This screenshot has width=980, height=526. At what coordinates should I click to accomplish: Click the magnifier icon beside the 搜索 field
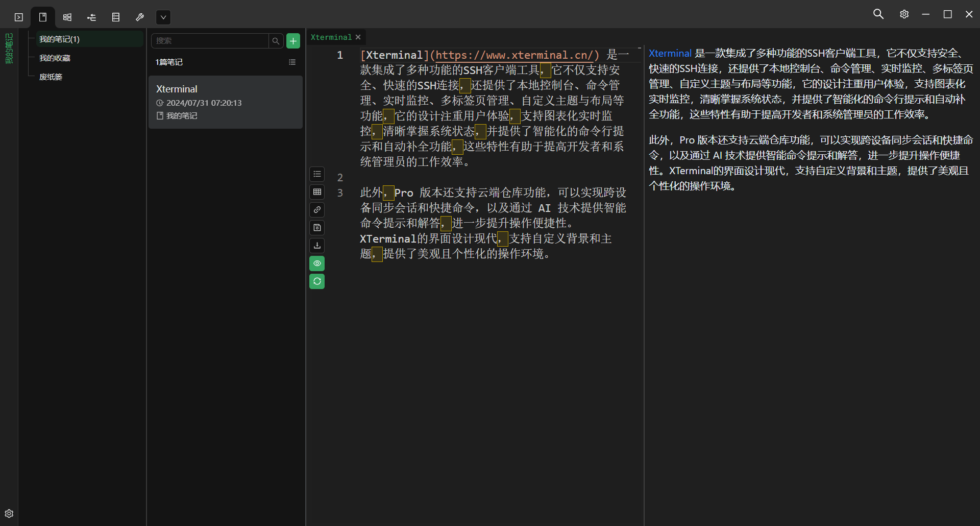tap(276, 41)
